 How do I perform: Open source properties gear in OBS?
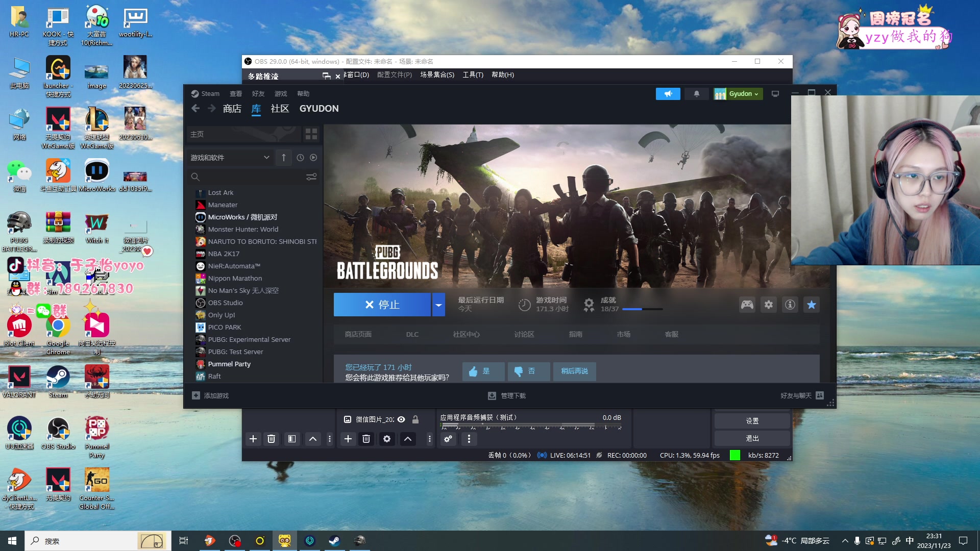(387, 439)
